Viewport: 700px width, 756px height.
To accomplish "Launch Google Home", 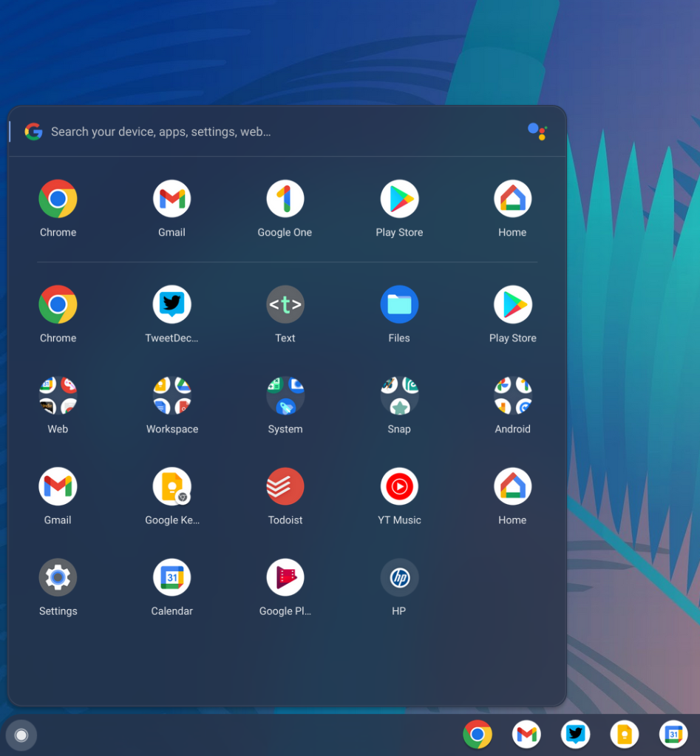I will [x=512, y=198].
